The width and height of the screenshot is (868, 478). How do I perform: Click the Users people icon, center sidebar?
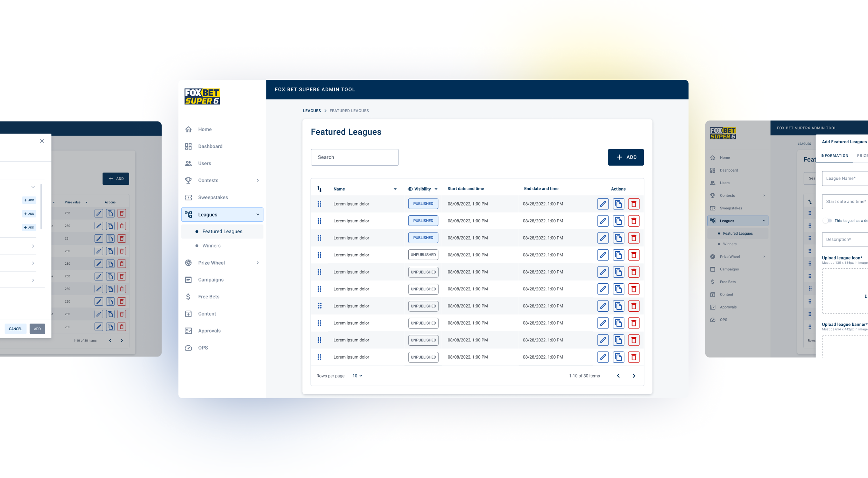point(188,163)
